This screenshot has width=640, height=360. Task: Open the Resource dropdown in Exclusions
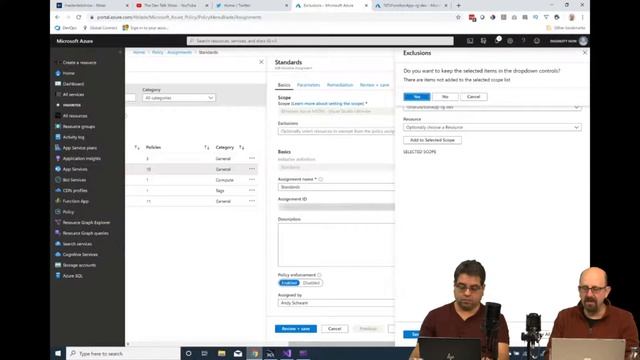(x=492, y=127)
